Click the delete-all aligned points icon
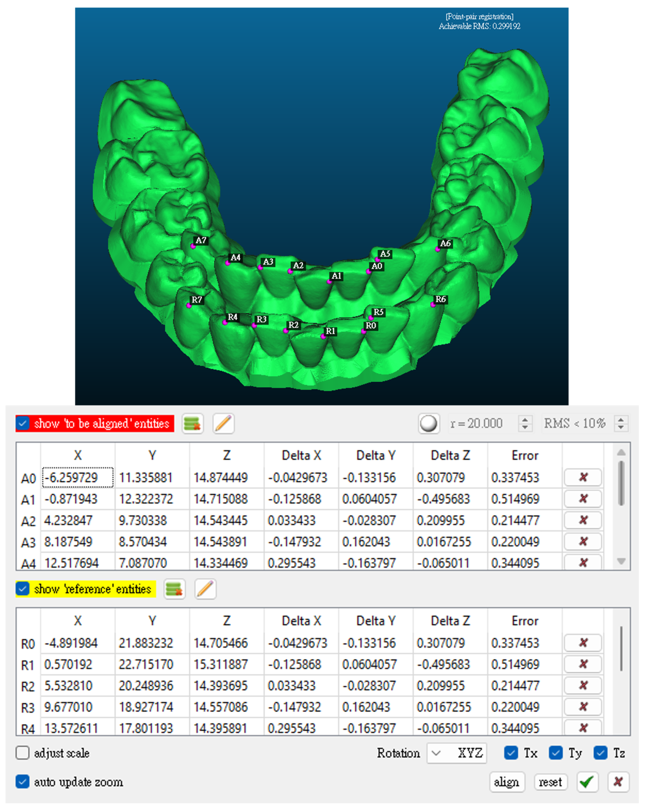This screenshot has width=647, height=812. (x=193, y=424)
